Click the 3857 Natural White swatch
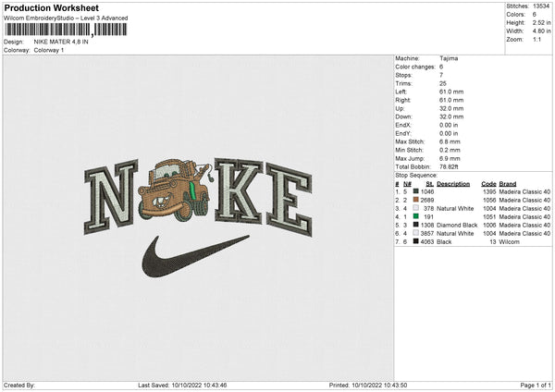The width and height of the screenshot is (555, 392). [x=414, y=232]
